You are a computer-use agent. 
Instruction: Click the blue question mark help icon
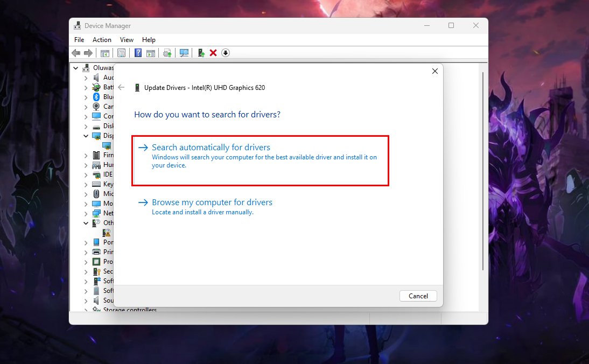[138, 53]
